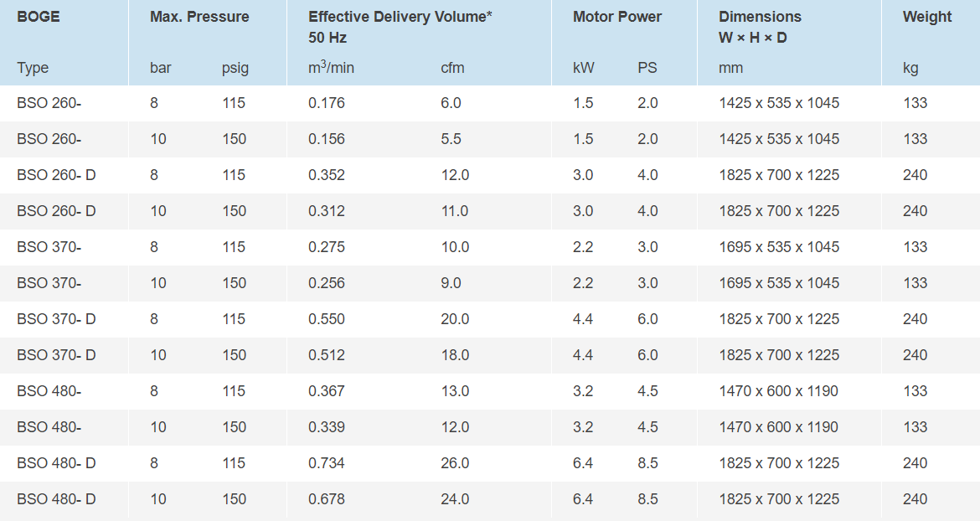
Task: Select the mm unit subheader
Action: (x=730, y=68)
